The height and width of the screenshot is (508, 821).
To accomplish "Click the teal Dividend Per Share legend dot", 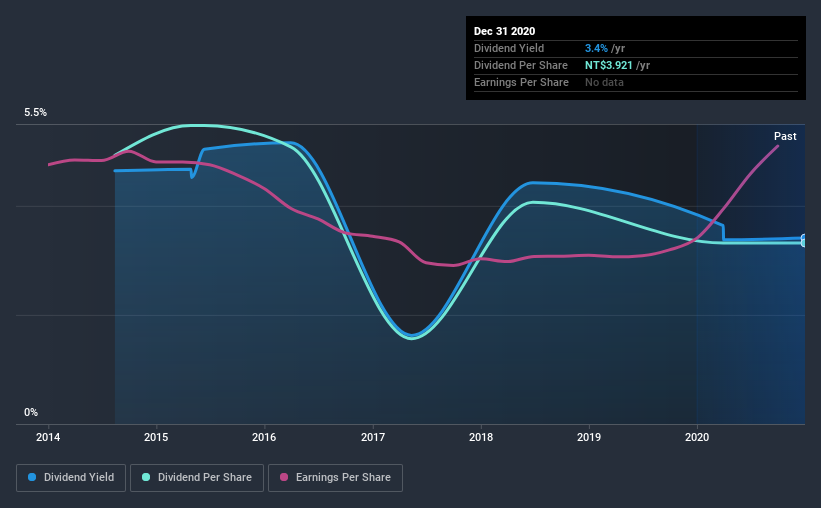I will 146,477.
